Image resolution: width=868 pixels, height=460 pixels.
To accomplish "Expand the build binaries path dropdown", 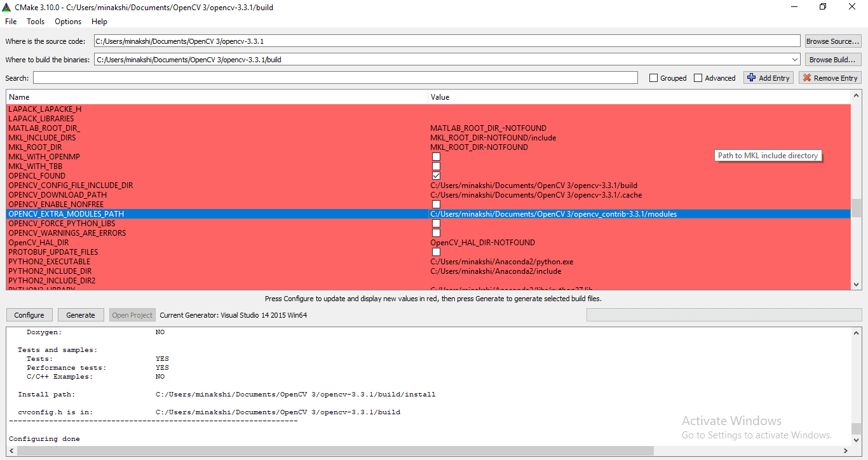I will 794,60.
